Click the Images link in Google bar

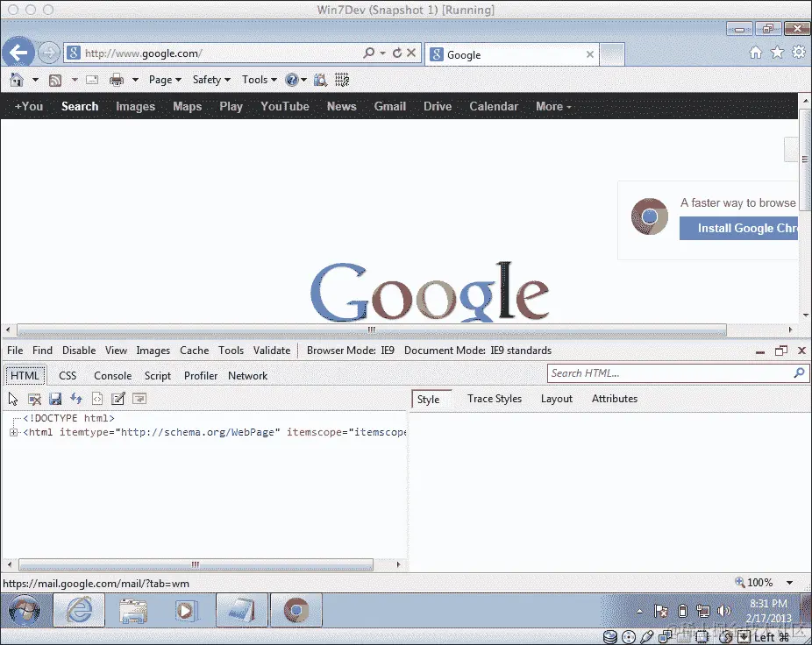coord(135,106)
